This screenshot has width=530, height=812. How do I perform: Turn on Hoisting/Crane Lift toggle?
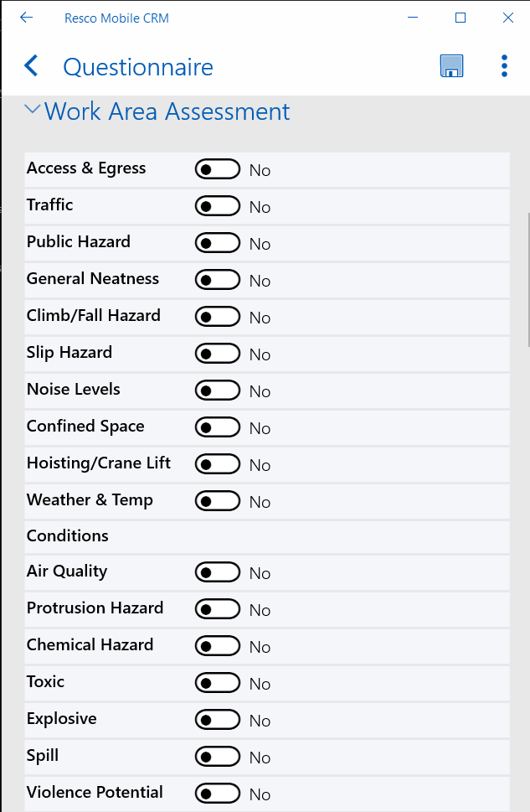click(218, 464)
